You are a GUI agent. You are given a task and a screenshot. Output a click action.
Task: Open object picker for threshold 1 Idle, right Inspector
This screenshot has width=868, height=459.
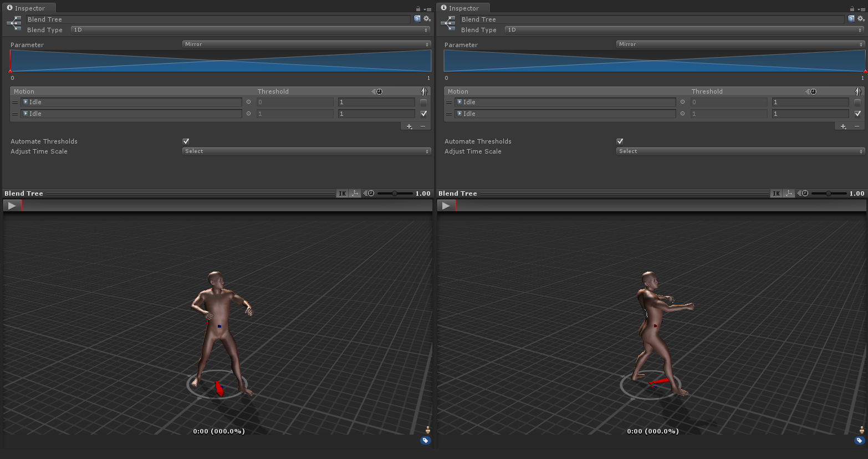682,114
